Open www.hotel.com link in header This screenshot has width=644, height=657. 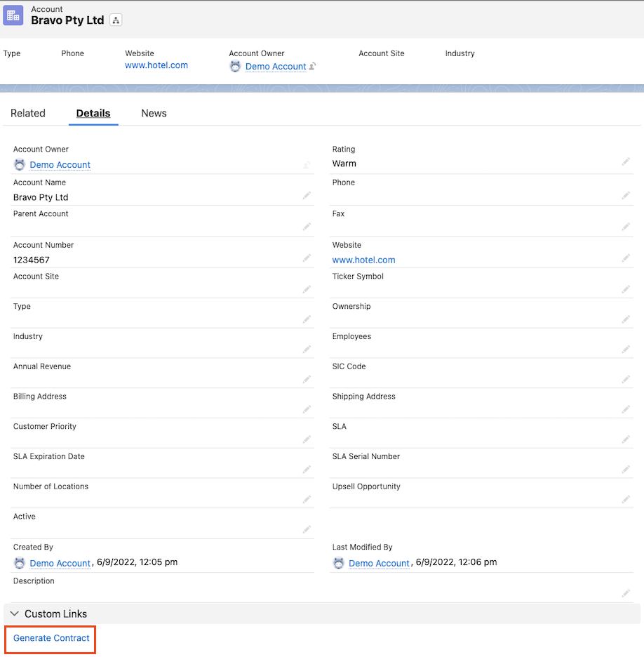tap(156, 65)
